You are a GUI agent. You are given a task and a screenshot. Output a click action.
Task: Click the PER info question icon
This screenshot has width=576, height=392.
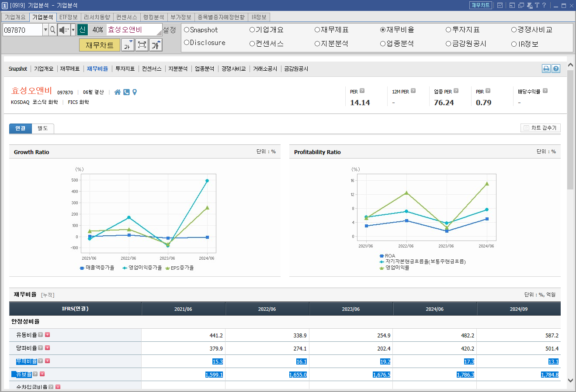[362, 91]
